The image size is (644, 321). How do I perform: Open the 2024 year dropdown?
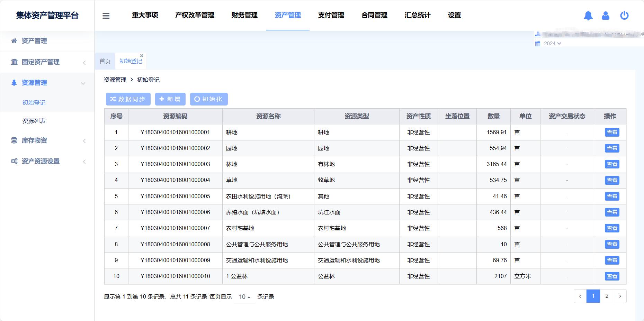click(x=552, y=44)
